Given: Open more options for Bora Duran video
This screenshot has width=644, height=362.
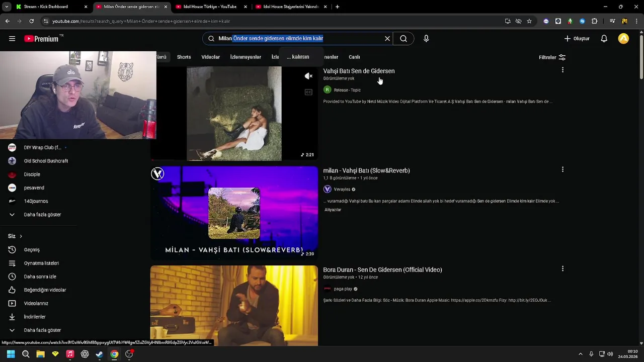Looking at the screenshot, I should pos(562,269).
